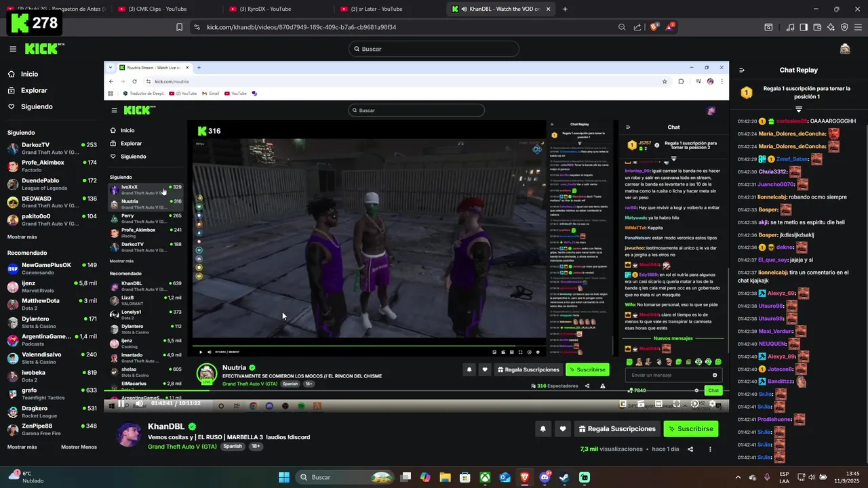The image size is (868, 488).
Task: Open Brave VPN shield icon
Action: [844, 27]
